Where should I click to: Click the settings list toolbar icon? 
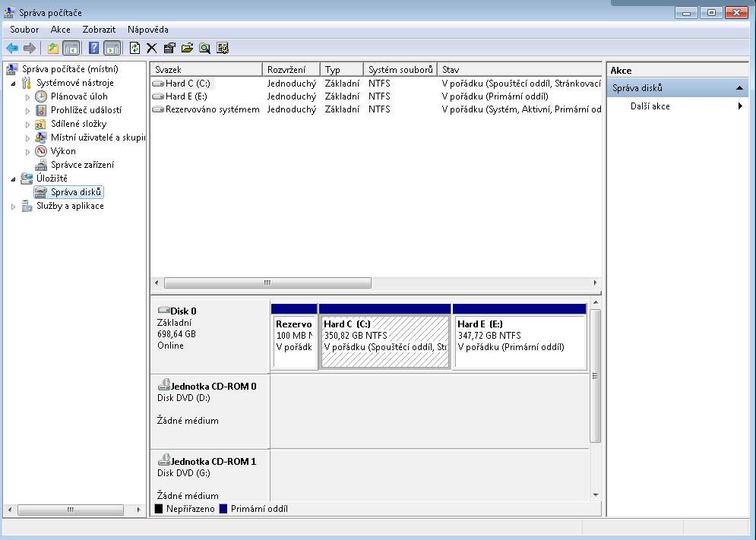pyautogui.click(x=223, y=48)
